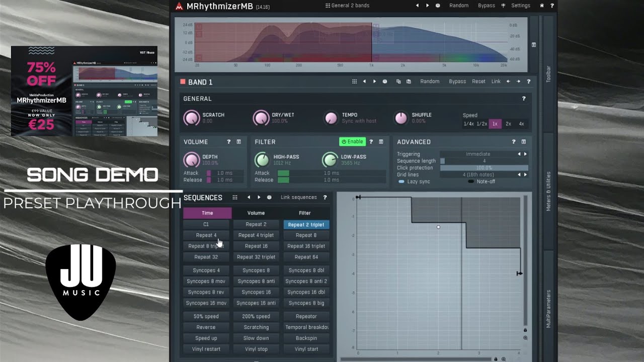Open Band 1 presets grid icon
The width and height of the screenshot is (644, 362).
[354, 81]
